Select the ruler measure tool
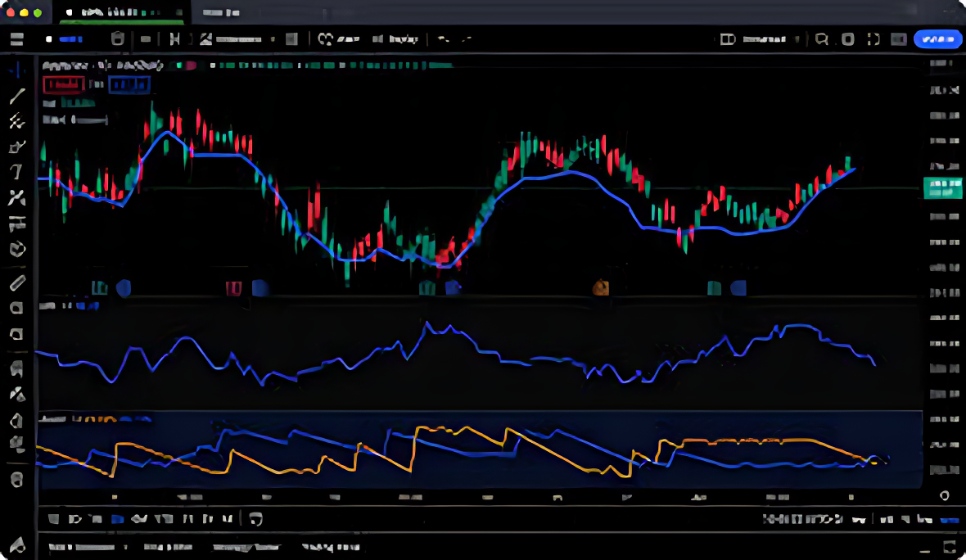The width and height of the screenshot is (966, 560). [16, 283]
